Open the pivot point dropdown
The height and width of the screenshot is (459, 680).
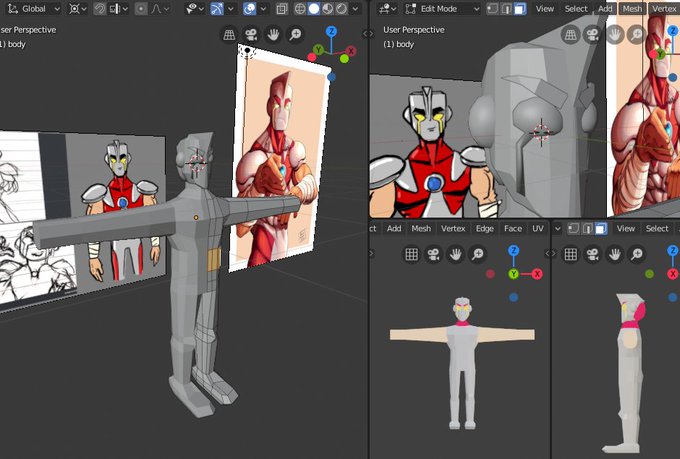[x=78, y=9]
